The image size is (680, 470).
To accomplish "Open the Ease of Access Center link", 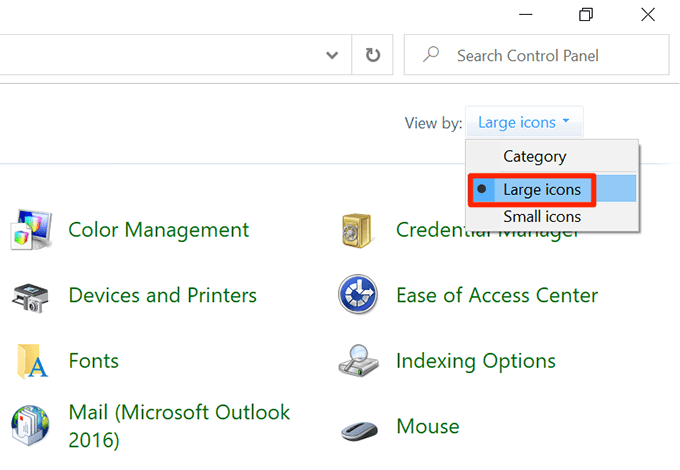I will pyautogui.click(x=496, y=295).
